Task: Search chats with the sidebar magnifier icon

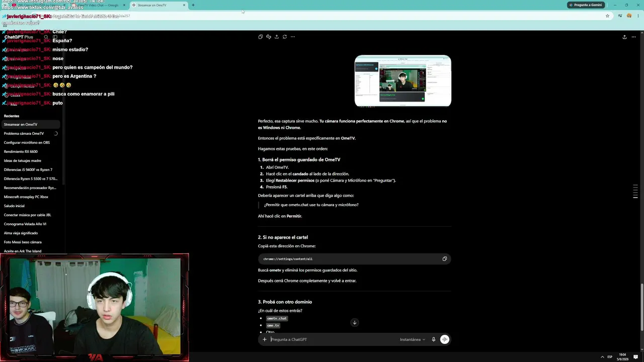Action: tap(46, 37)
